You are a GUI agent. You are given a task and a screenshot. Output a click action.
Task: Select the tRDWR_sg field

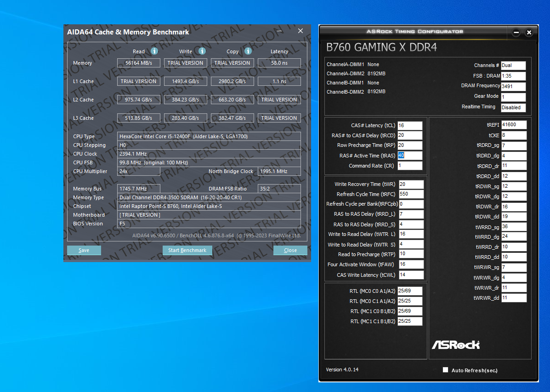(514, 186)
